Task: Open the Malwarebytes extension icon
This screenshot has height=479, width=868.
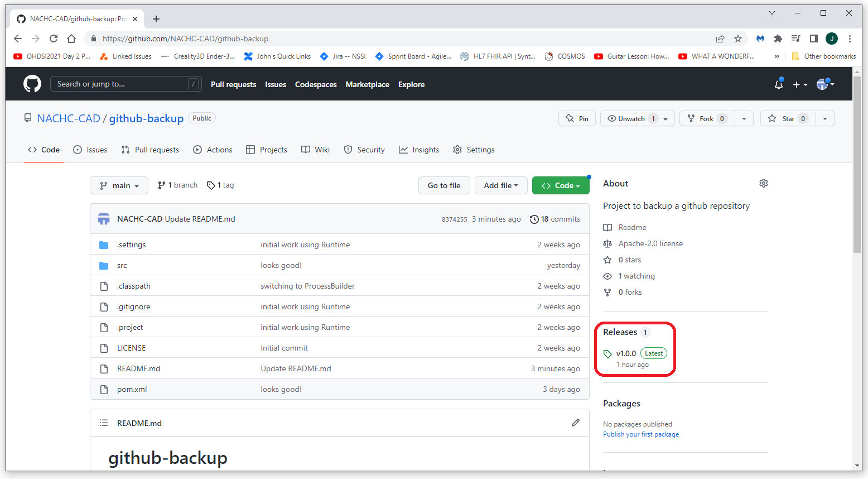Action: [x=760, y=39]
